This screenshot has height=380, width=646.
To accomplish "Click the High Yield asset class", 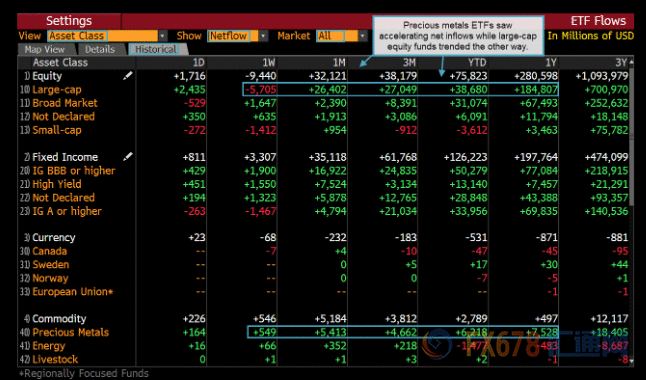I will [57, 184].
